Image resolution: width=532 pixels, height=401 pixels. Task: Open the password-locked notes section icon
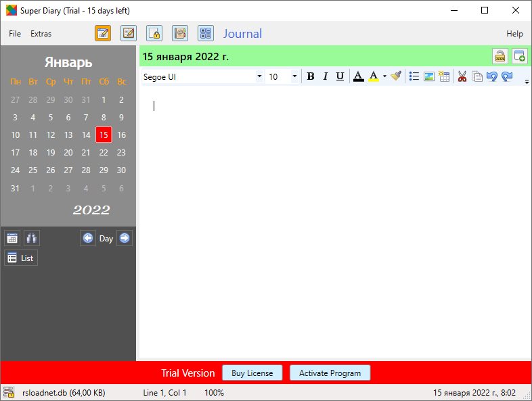point(154,33)
